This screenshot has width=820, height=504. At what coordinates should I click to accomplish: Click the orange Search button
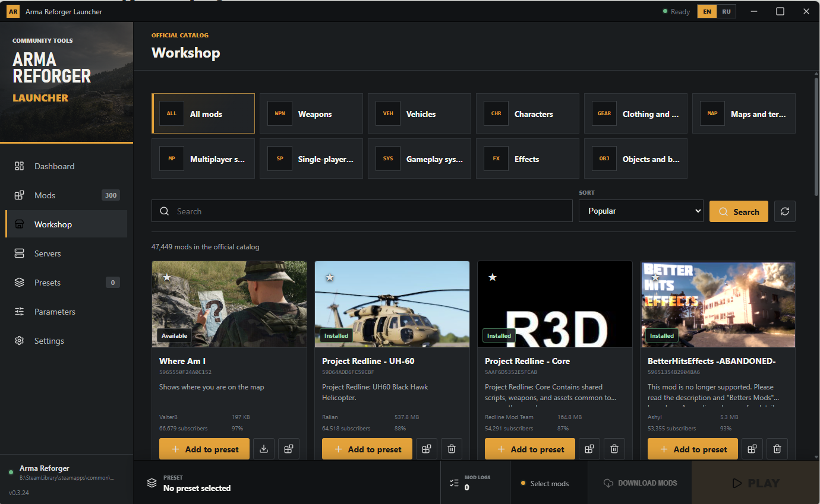point(739,211)
